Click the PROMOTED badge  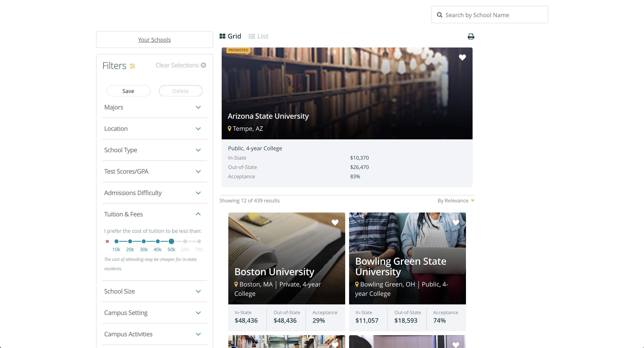tap(238, 50)
